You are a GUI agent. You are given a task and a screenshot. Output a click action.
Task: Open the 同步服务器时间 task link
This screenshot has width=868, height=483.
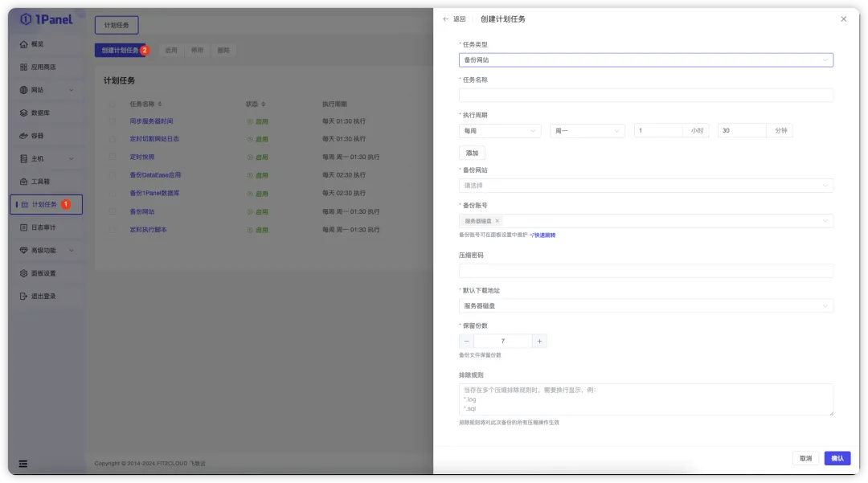coord(152,121)
